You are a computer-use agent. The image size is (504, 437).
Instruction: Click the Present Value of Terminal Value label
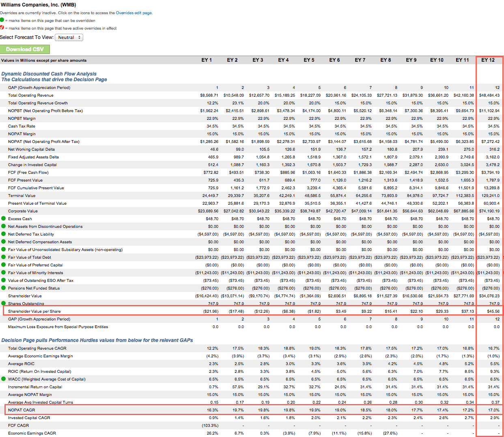[x=37, y=203]
